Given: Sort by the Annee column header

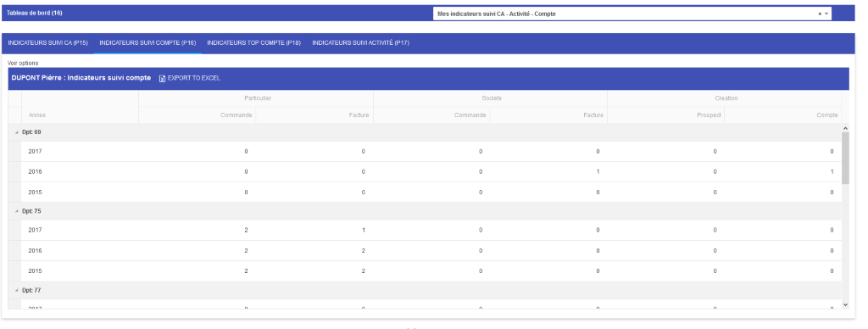Looking at the screenshot, I should 37,115.
